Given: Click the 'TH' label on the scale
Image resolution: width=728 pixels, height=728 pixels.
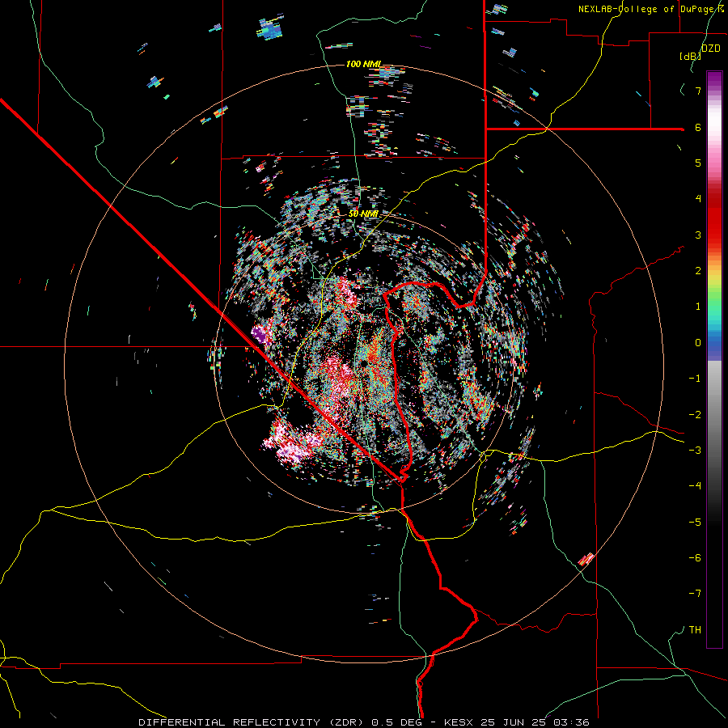Looking at the screenshot, I should 695,630.
